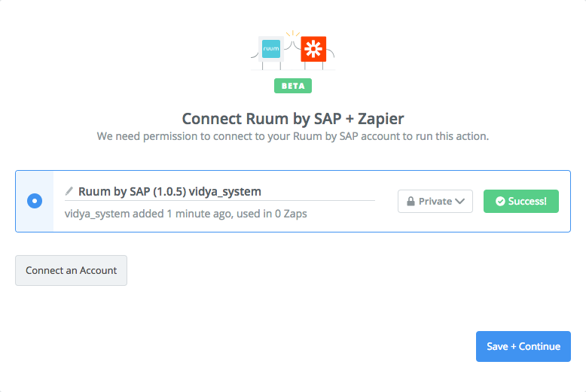Select the vidya_system account radio button
The height and width of the screenshot is (392, 586).
(x=35, y=201)
